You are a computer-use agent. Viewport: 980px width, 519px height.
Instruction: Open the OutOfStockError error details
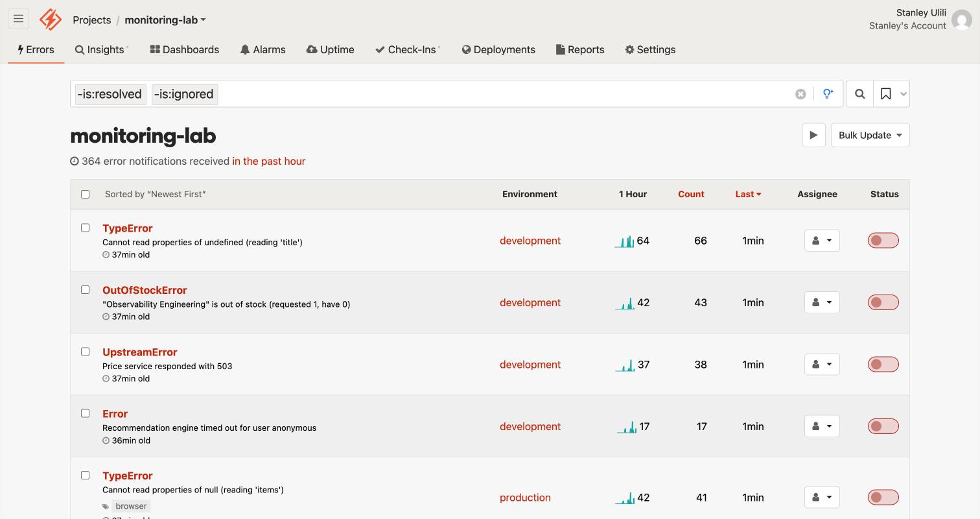pyautogui.click(x=145, y=290)
